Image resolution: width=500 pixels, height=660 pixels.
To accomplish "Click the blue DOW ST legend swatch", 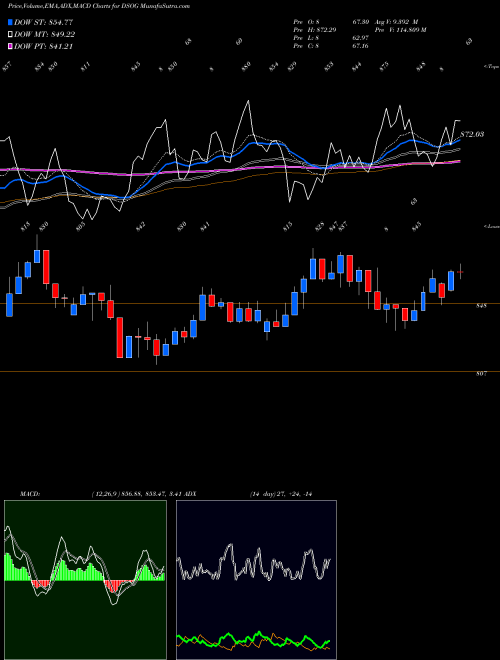I will [10, 22].
